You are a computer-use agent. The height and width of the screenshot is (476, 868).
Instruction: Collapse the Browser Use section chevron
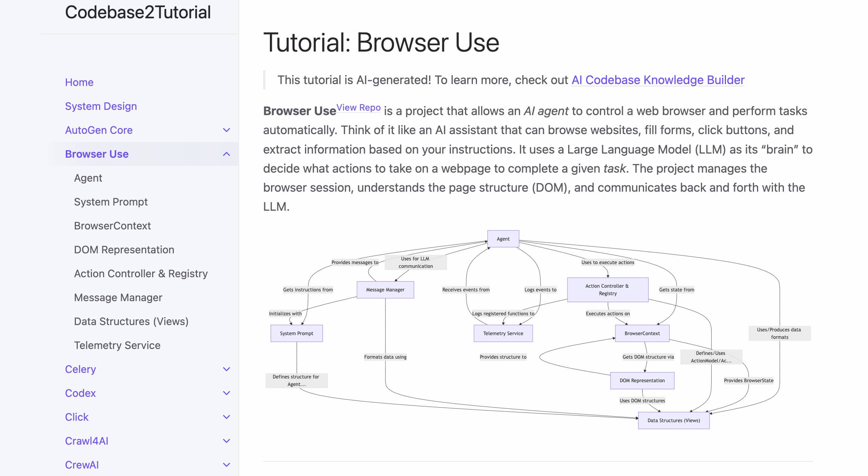coord(226,154)
